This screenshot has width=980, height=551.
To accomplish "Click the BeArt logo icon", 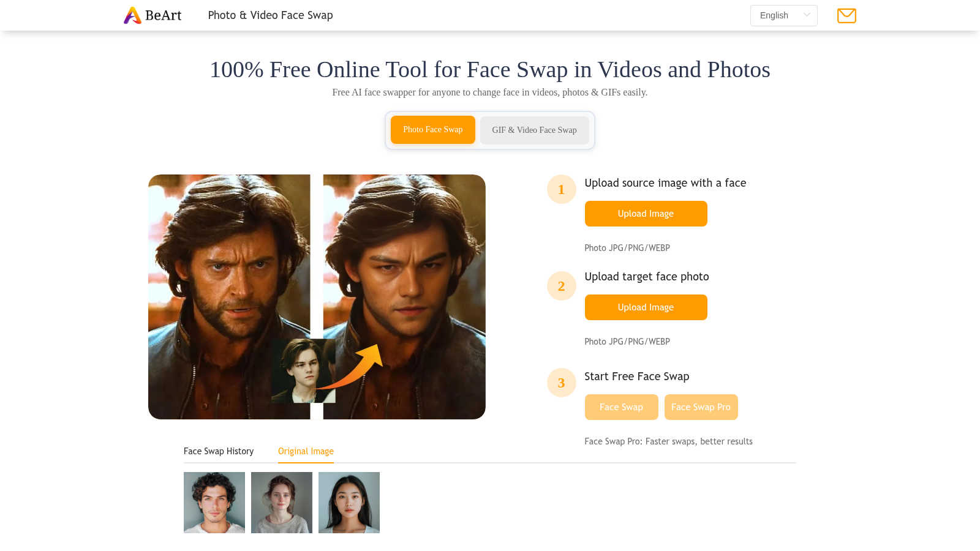I will click(132, 15).
